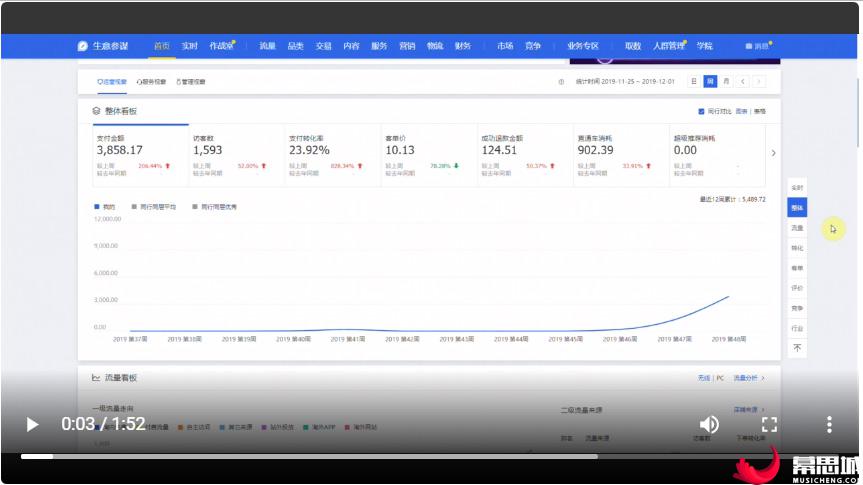The image size is (863, 485).
Task: Toggle the 同行对比 checkbox
Action: (x=701, y=112)
